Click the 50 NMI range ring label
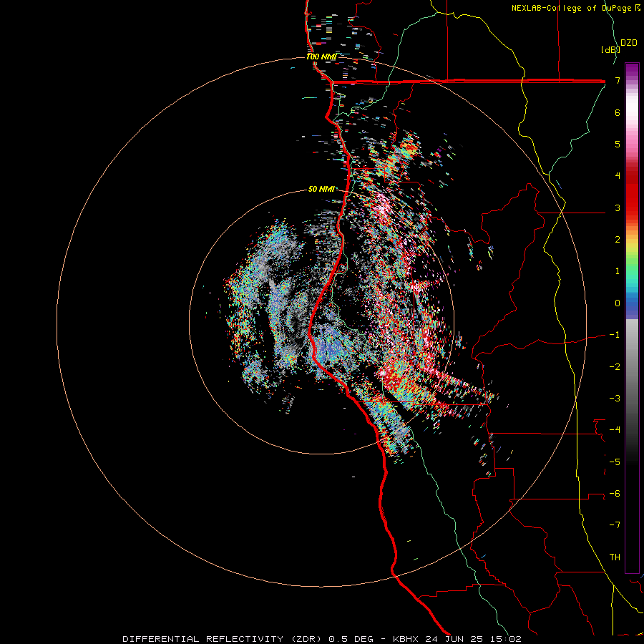This screenshot has width=644, height=644. click(x=321, y=190)
